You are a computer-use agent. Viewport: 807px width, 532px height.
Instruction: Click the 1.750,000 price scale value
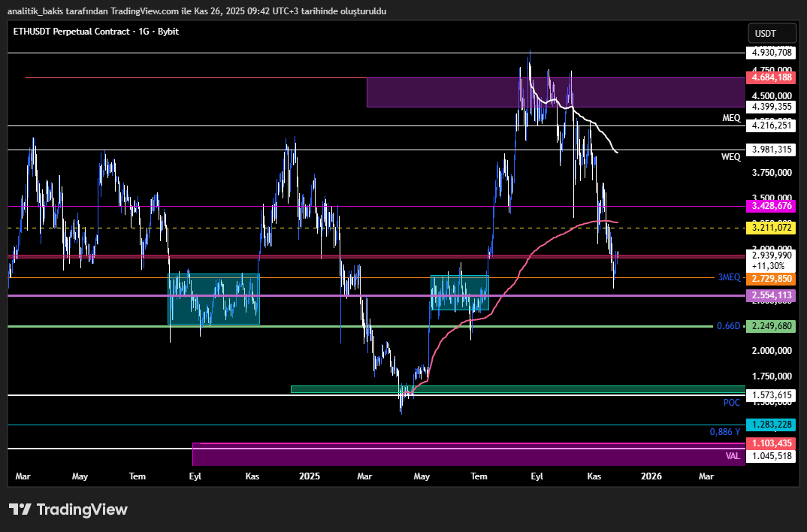click(772, 376)
